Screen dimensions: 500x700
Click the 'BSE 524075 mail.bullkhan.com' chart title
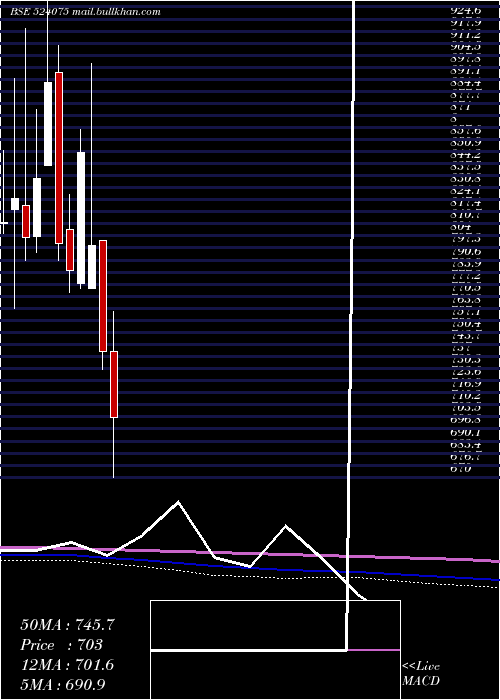pyautogui.click(x=85, y=12)
